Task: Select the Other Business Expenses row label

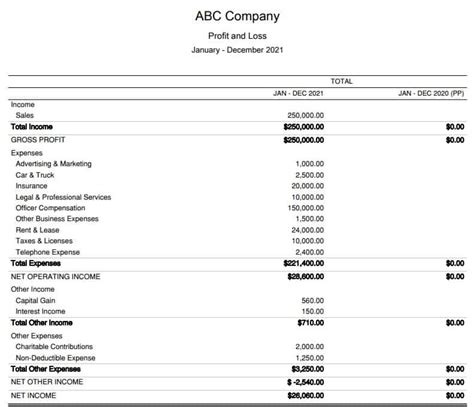Action: point(57,219)
